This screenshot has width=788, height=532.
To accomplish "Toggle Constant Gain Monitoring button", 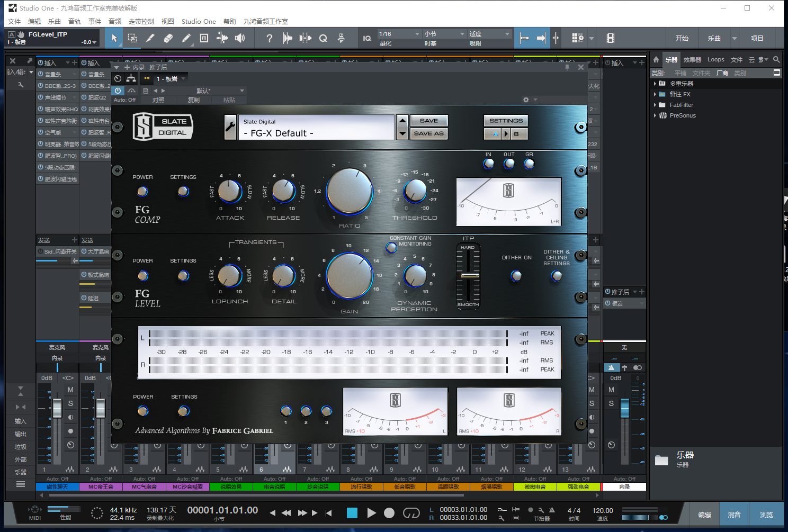I will click(391, 247).
